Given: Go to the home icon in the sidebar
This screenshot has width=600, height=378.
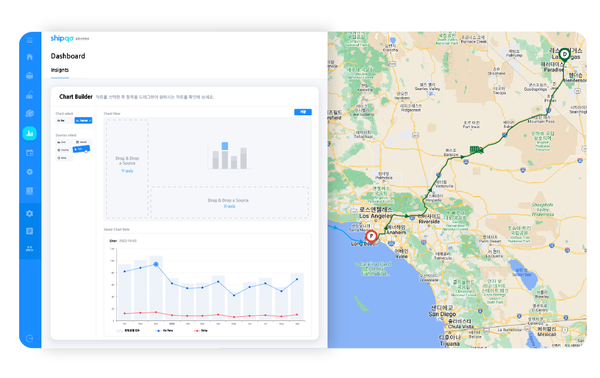Looking at the screenshot, I should click(30, 57).
